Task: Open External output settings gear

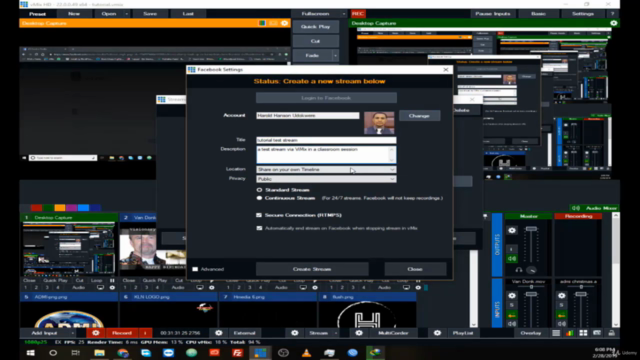Action: pos(218,333)
